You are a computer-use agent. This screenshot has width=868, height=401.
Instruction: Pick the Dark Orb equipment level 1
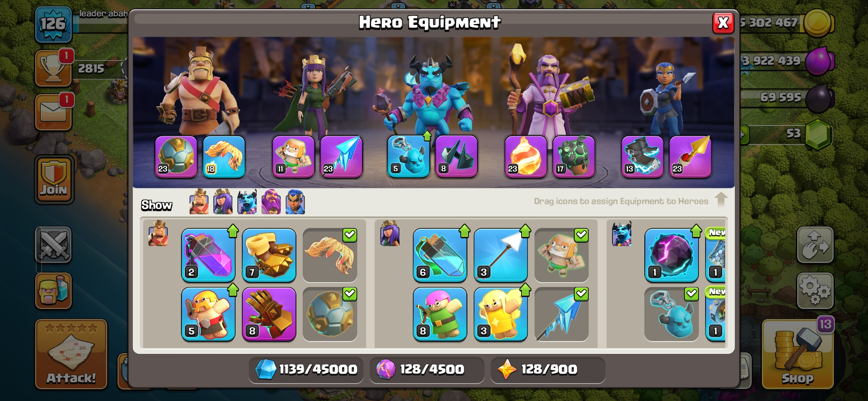[671, 255]
